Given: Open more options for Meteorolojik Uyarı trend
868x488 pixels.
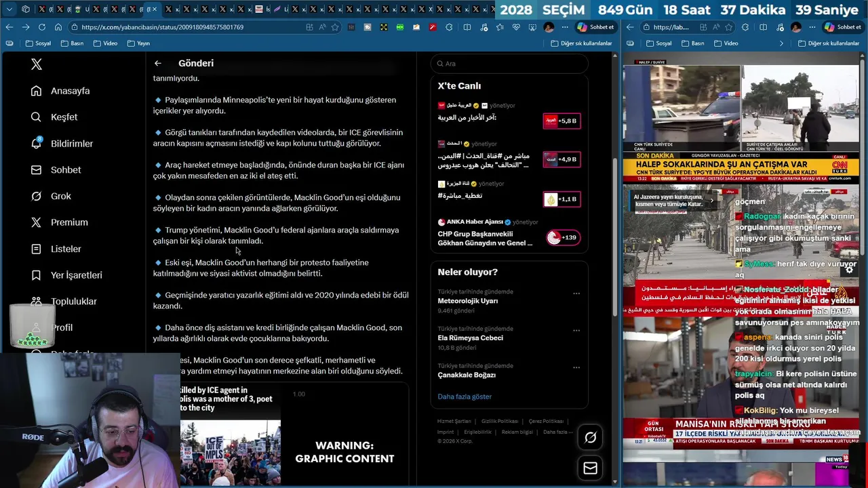Looking at the screenshot, I should click(576, 294).
